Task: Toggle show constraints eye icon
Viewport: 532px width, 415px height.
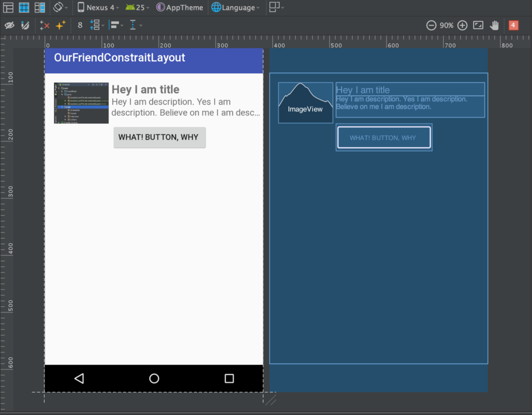Action: (9, 25)
